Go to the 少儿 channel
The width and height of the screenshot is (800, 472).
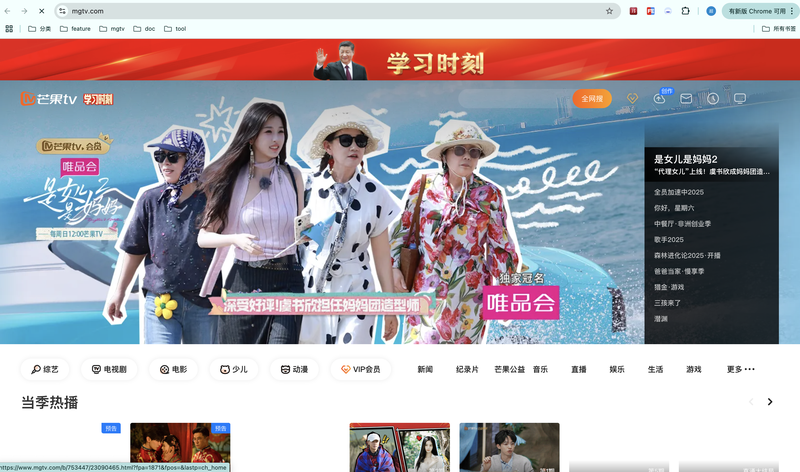(234, 369)
